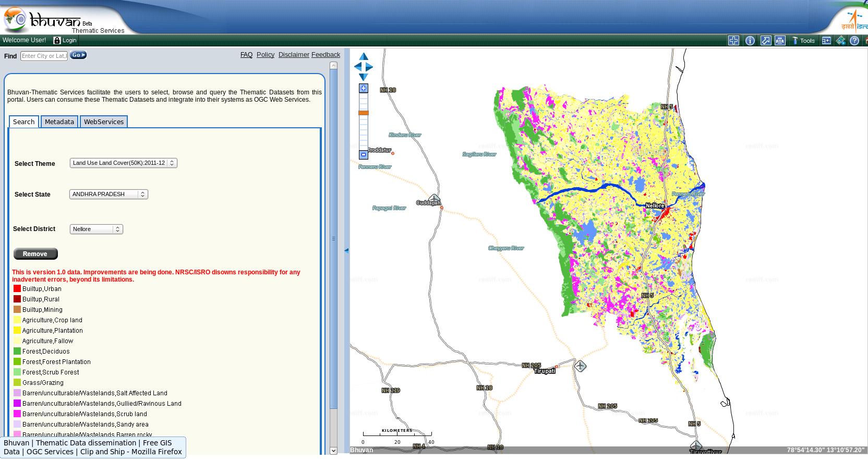The image size is (868, 460).
Task: Pan map left with the left arrow
Action: [358, 67]
